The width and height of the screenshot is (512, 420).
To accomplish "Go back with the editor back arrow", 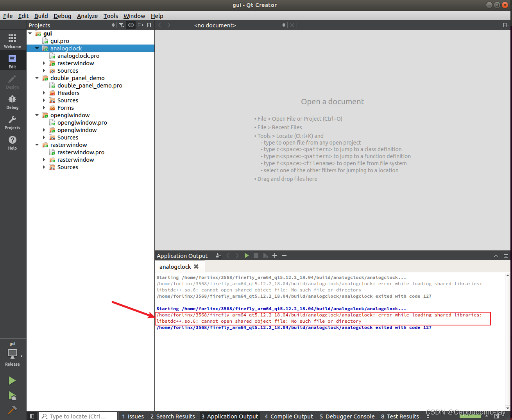I will pyautogui.click(x=159, y=25).
